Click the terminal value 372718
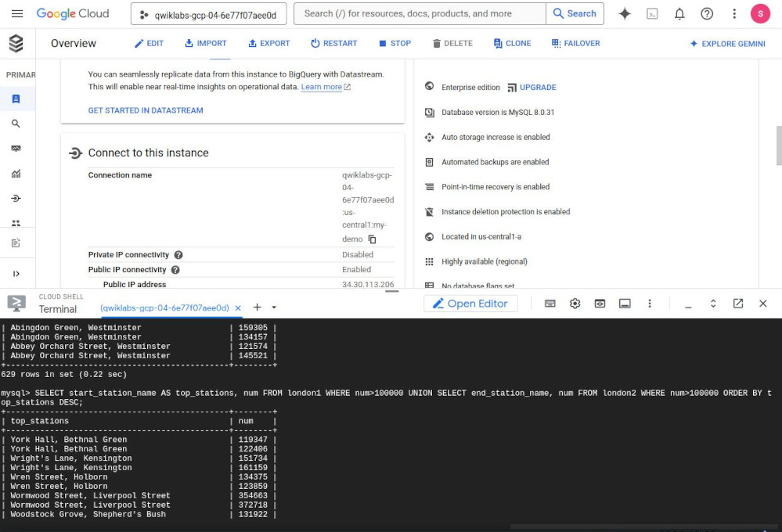This screenshot has height=532, width=782. [x=253, y=505]
